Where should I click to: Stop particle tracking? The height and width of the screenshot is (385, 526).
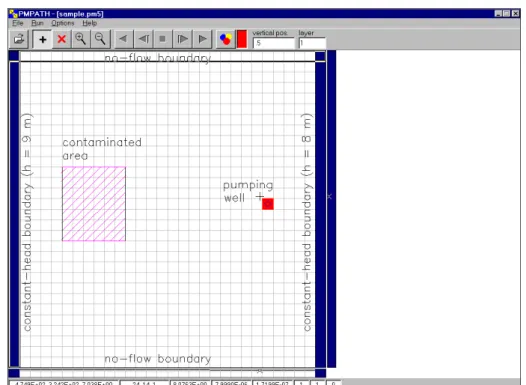pos(163,39)
